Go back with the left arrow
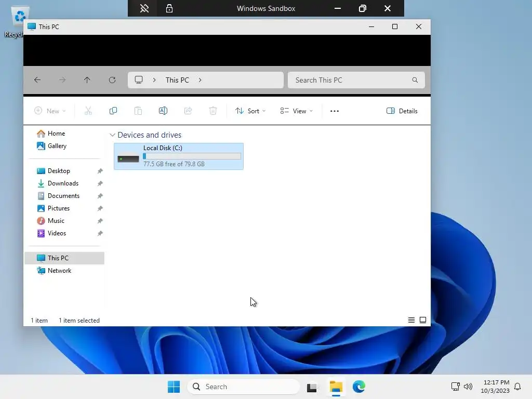The height and width of the screenshot is (399, 532). 37,80
